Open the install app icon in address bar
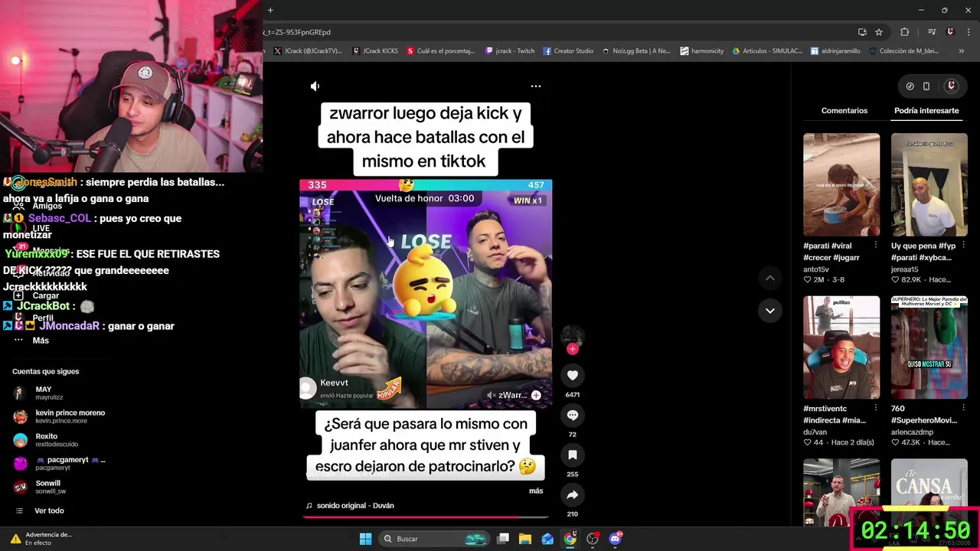The image size is (980, 551). coord(862,32)
